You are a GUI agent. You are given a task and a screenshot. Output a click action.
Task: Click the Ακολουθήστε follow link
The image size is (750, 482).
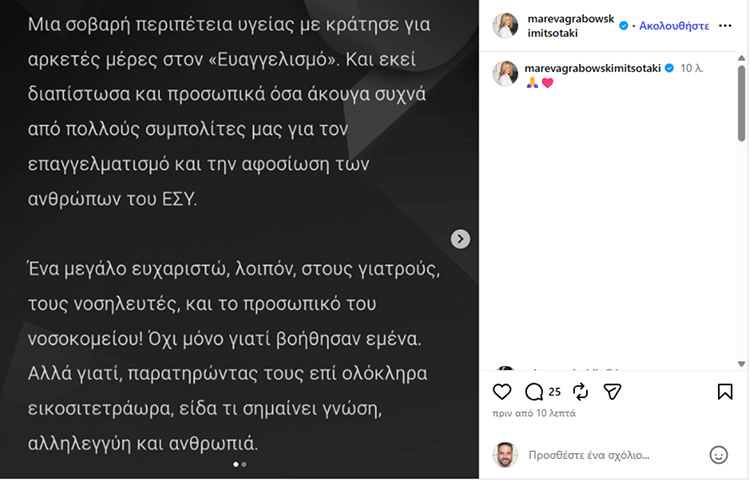click(674, 25)
